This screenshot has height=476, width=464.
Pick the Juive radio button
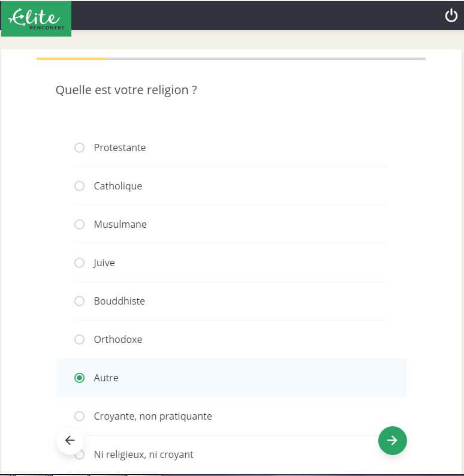click(x=79, y=263)
